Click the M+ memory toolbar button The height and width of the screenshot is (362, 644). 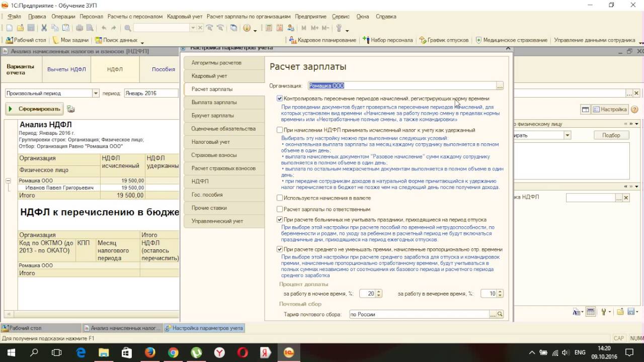[314, 28]
